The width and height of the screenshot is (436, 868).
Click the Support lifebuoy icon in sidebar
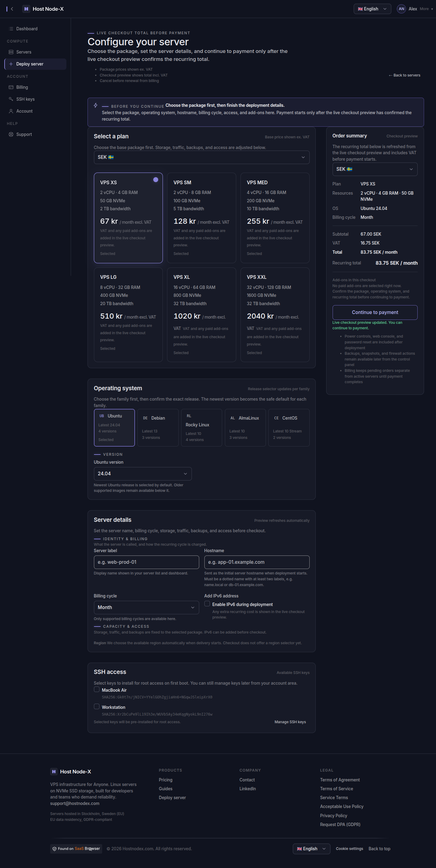(x=11, y=134)
